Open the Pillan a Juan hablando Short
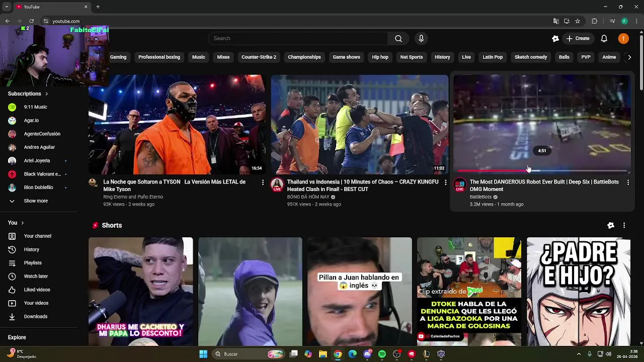This screenshot has width=644, height=362. (359, 292)
